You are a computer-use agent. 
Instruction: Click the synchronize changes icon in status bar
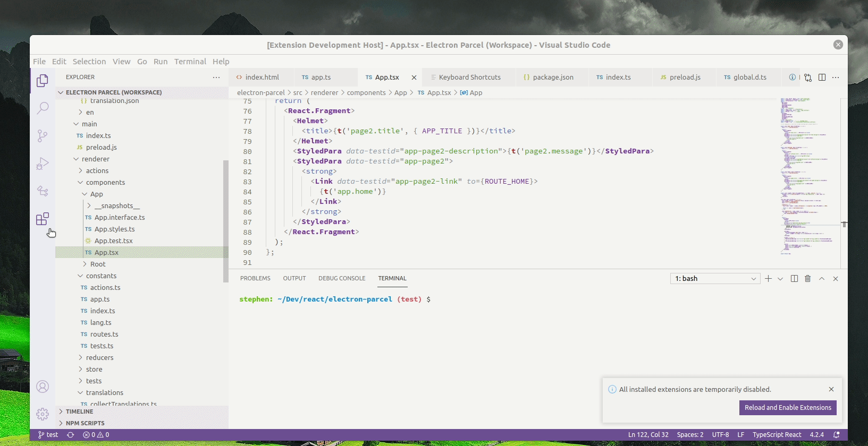tap(70, 435)
